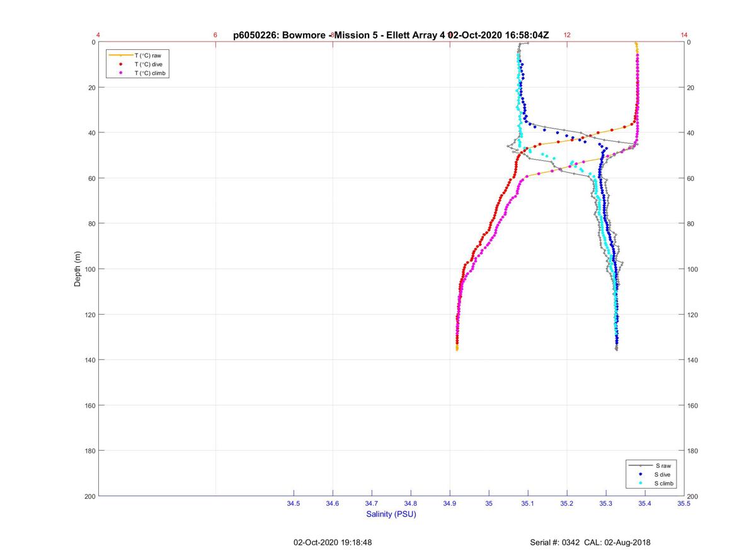Click the red temperature tick label 12
Viewport: 756px width, 558px height.
coord(567,35)
